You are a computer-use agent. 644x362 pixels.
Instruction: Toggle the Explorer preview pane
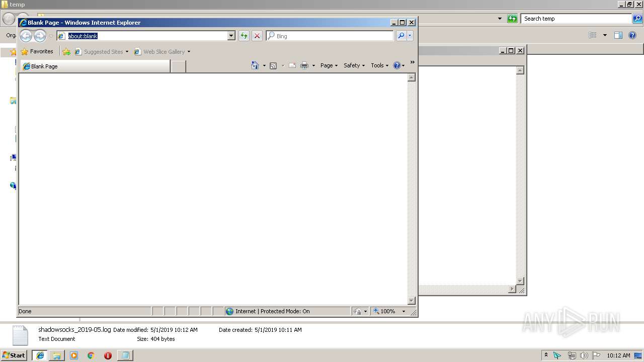[618, 35]
